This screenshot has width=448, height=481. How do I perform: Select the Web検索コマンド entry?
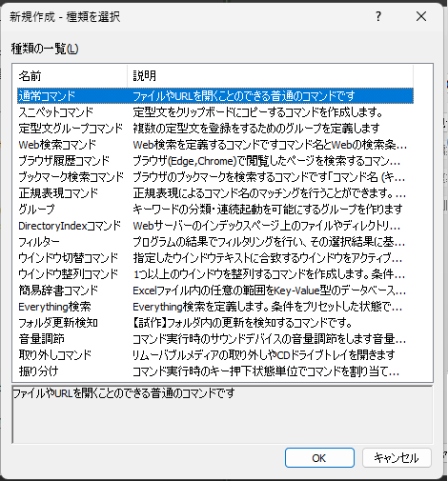(x=215, y=145)
